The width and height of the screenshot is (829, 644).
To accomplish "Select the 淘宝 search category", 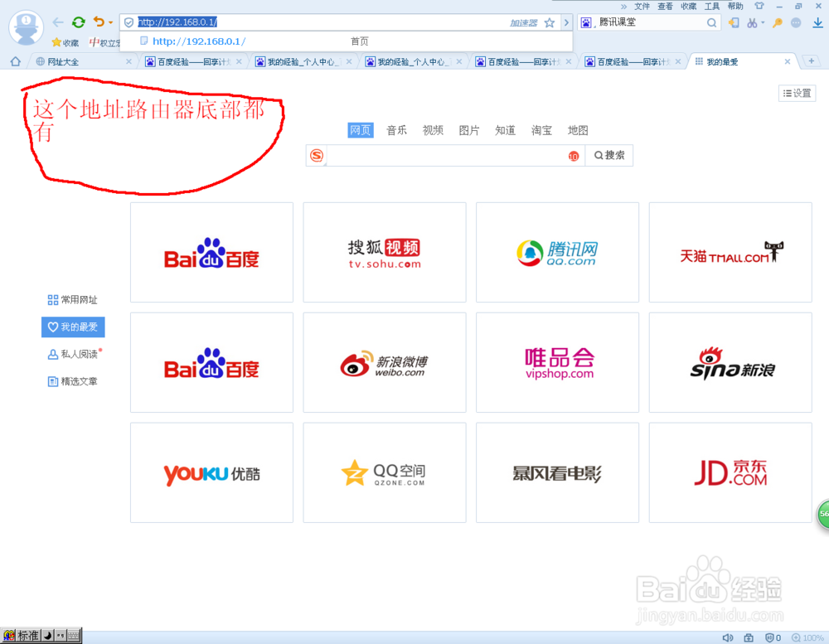I will [541, 130].
